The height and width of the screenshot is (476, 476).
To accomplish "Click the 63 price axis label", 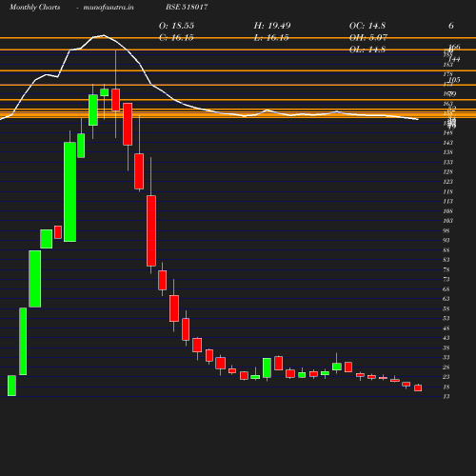I will [x=446, y=299].
